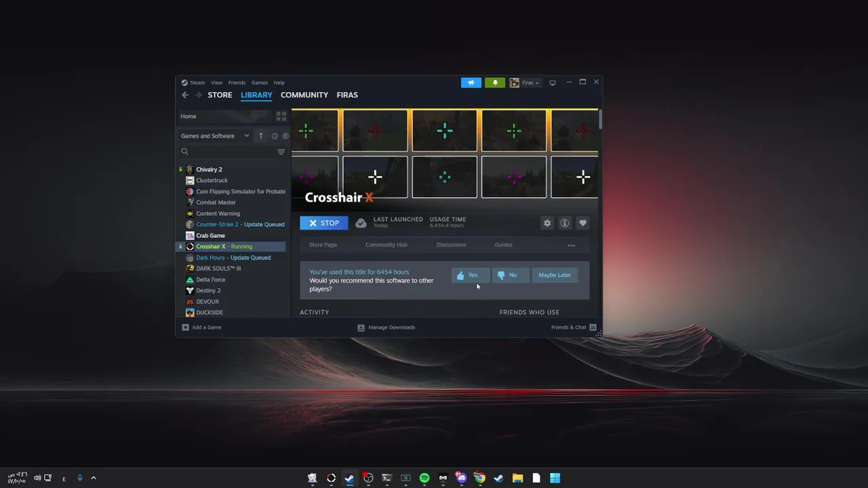Open the green notifications bell
The height and width of the screenshot is (488, 868).
(x=495, y=83)
